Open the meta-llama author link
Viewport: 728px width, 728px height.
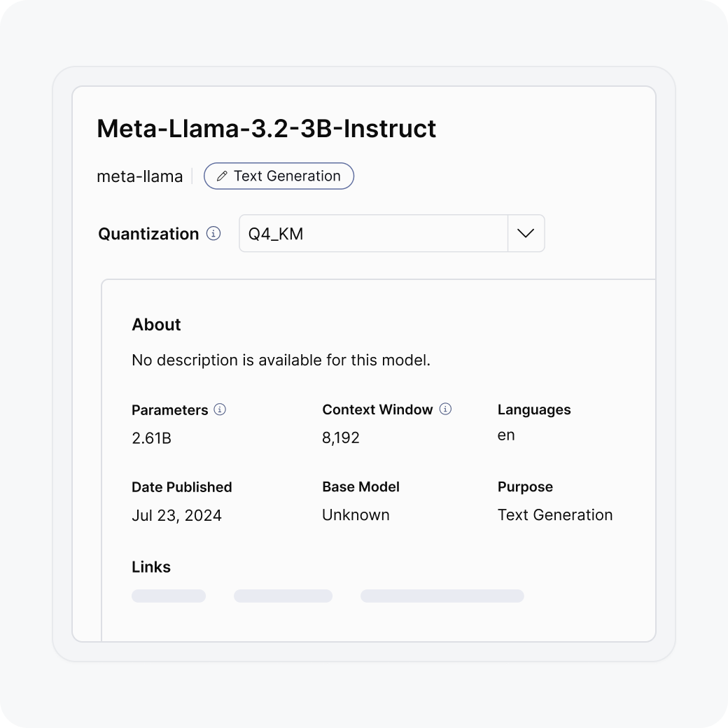[x=139, y=176]
